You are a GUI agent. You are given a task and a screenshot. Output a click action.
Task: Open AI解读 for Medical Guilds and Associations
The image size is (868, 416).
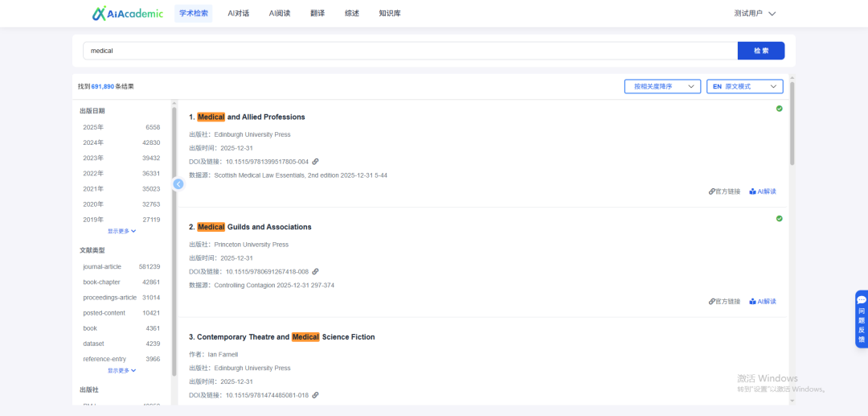763,302
